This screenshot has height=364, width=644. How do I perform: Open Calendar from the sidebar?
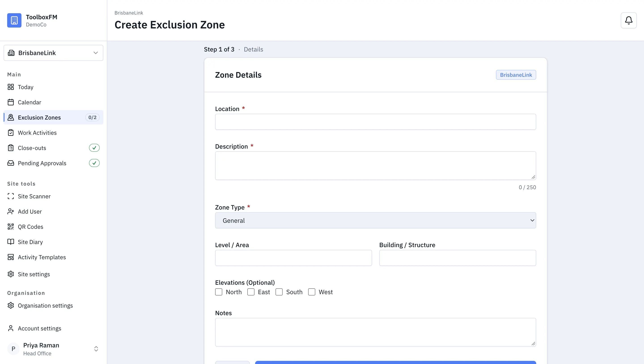53,102
